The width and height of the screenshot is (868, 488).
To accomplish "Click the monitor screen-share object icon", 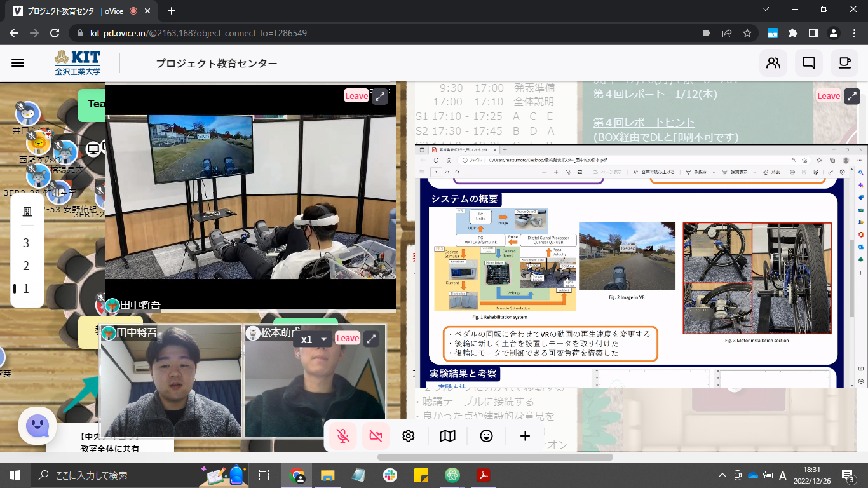I will click(93, 149).
